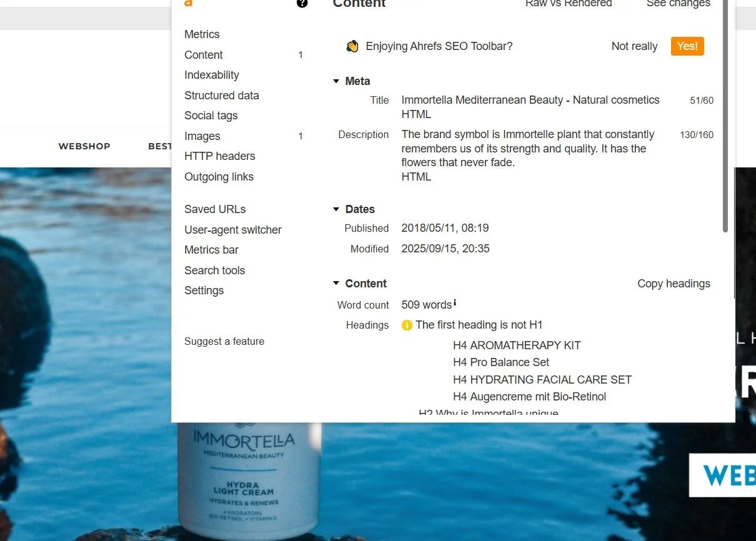
Task: Click the 51/60 title length counter
Action: 702,101
